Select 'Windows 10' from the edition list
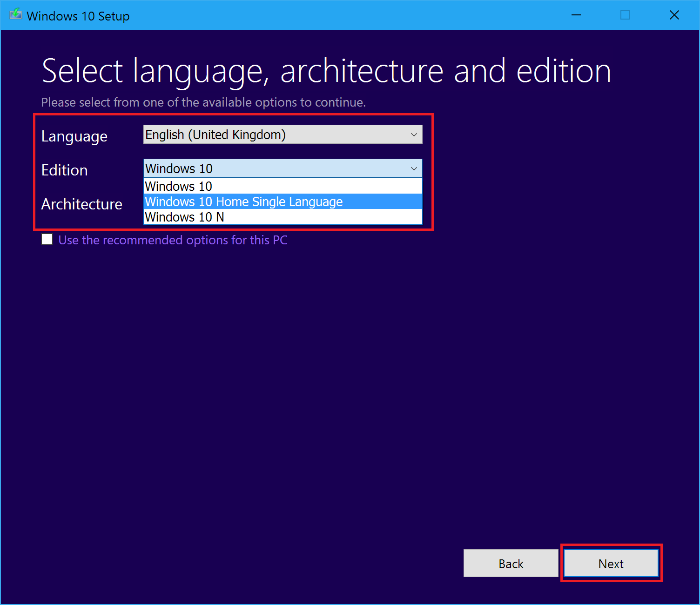 coord(283,186)
